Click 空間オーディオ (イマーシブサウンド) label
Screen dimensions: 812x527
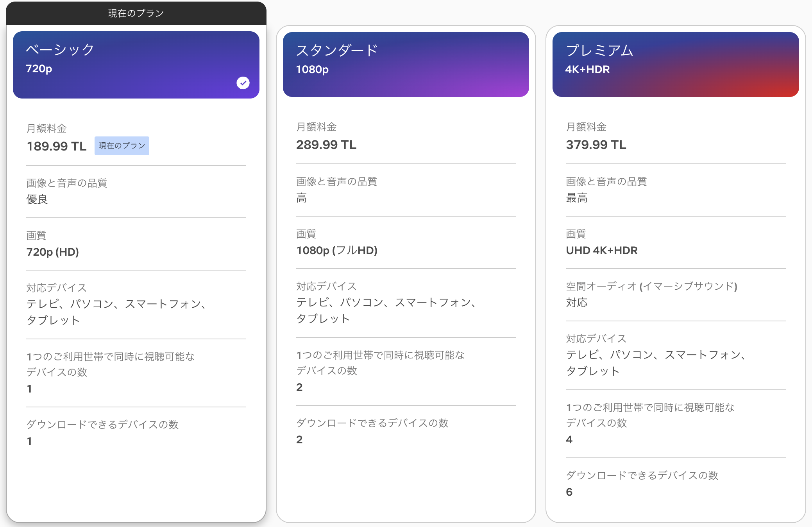pyautogui.click(x=651, y=286)
